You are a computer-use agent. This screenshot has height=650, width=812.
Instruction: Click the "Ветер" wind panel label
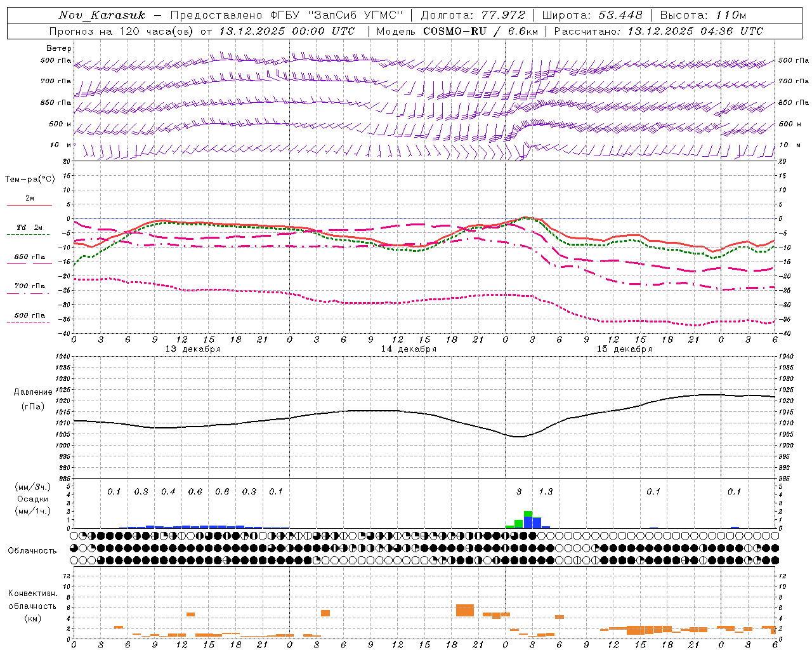pyautogui.click(x=59, y=48)
